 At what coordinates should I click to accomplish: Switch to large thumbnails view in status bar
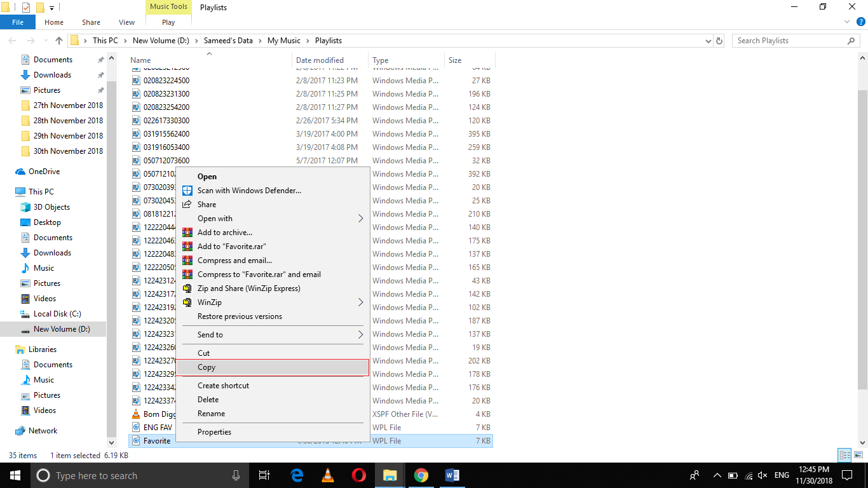pos(859,455)
